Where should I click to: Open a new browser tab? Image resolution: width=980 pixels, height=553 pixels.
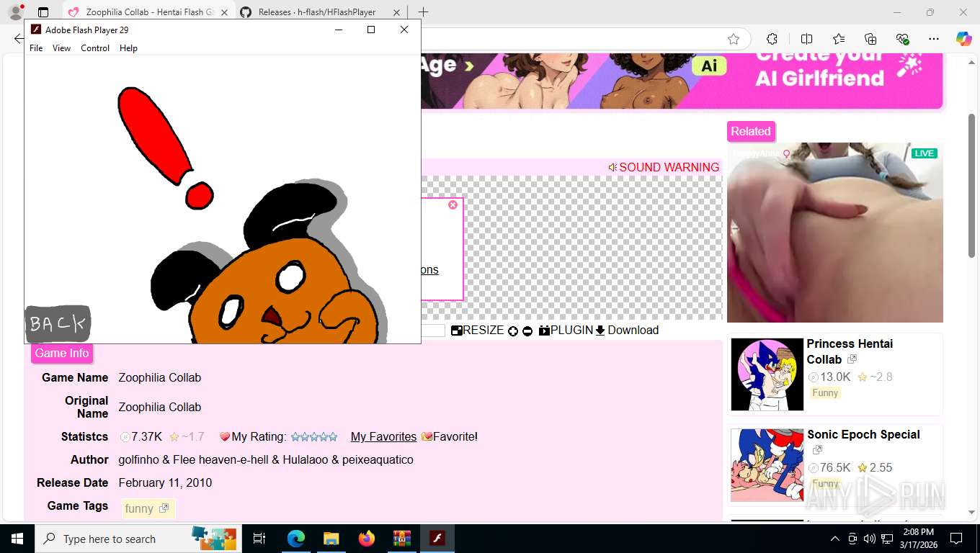(x=423, y=12)
